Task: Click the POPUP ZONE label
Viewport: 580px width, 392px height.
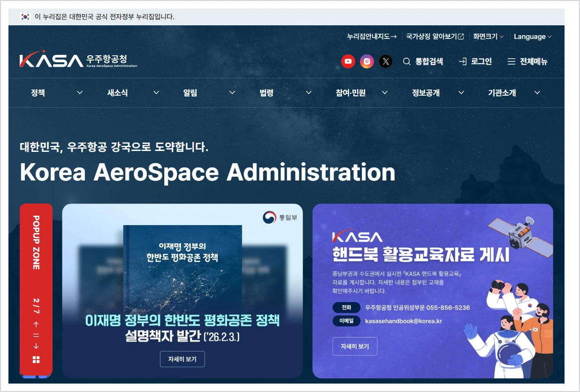Action: (36, 242)
